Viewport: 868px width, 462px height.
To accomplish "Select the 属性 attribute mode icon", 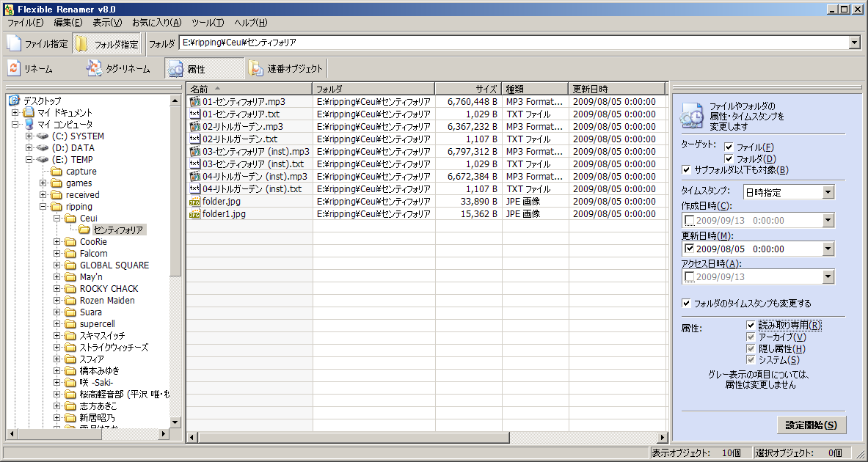I will click(x=175, y=69).
